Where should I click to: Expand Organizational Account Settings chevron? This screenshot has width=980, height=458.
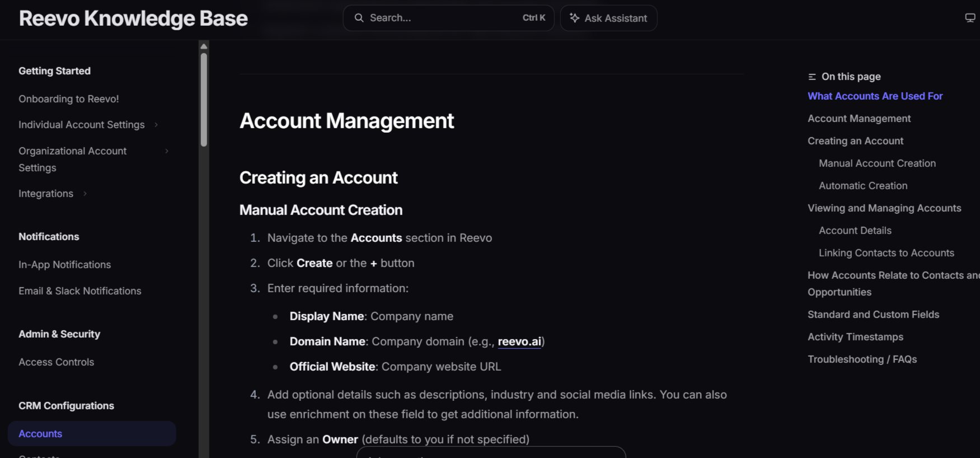pyautogui.click(x=167, y=151)
